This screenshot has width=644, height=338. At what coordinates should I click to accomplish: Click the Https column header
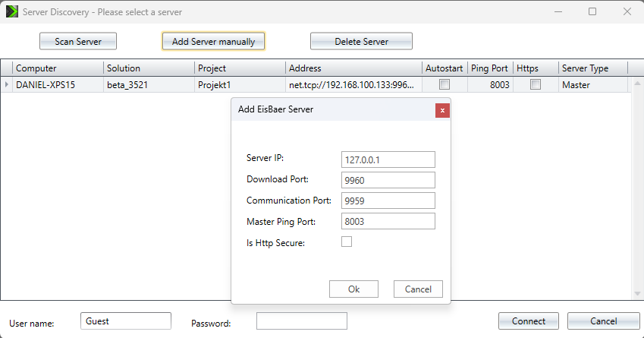(536, 68)
